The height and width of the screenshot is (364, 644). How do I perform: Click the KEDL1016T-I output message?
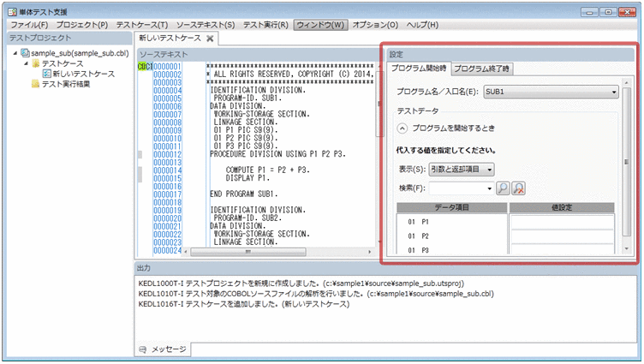243,304
